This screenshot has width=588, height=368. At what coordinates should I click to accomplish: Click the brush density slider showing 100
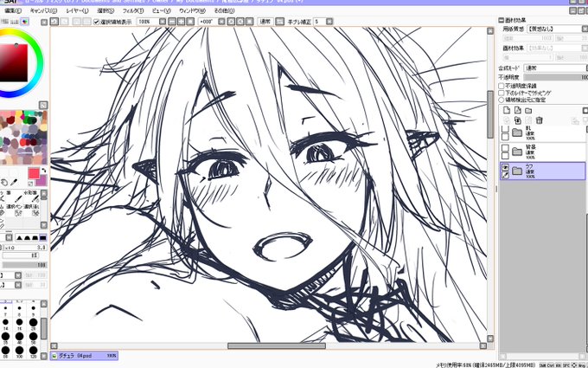coord(24,265)
